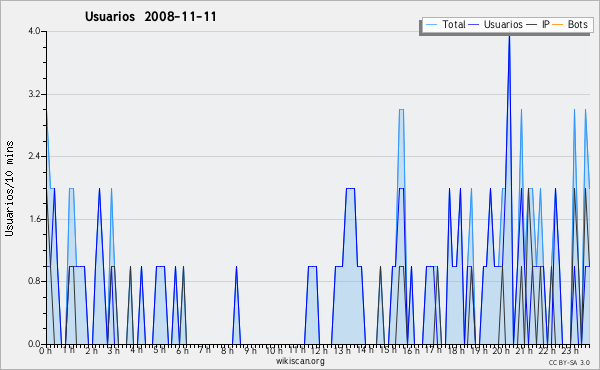Click the "0.0" y-axis value

[x=34, y=344]
